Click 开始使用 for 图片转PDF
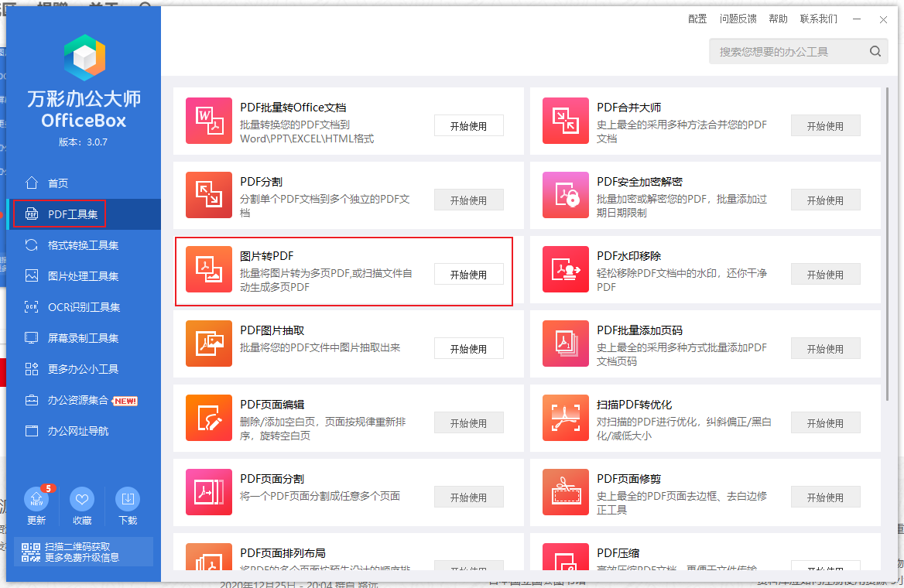 (469, 275)
